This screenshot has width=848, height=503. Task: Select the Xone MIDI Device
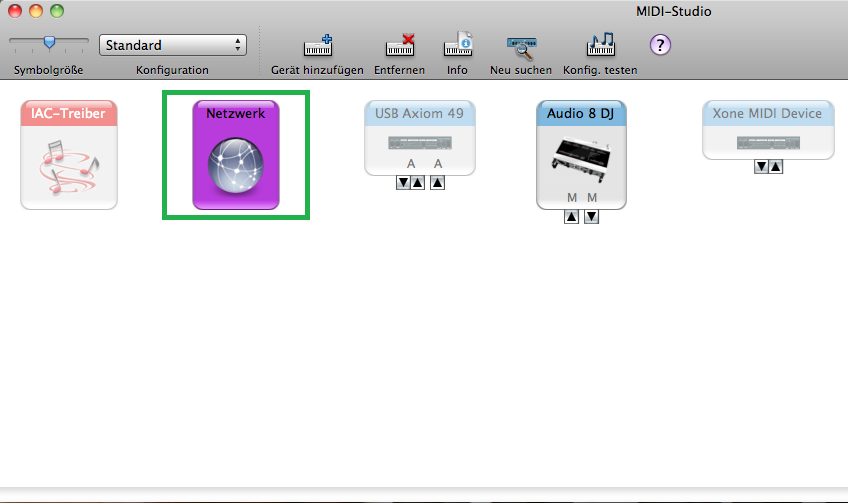(768, 130)
